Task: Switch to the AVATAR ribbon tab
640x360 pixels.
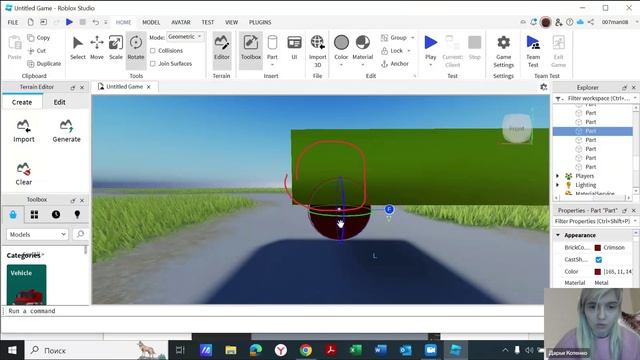Action: pos(181,22)
